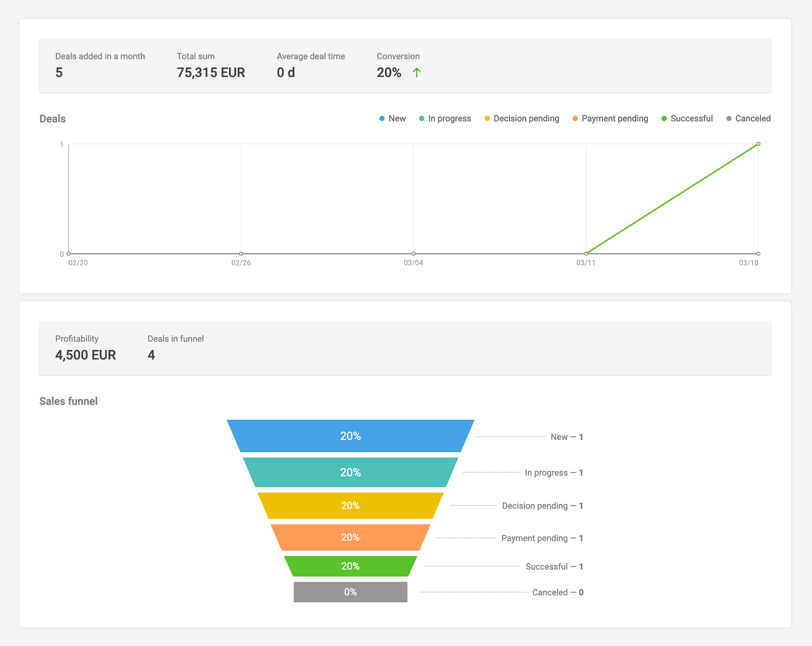Click the orange Payment pending funnel segment
Viewport: 812px width, 646px height.
[351, 537]
